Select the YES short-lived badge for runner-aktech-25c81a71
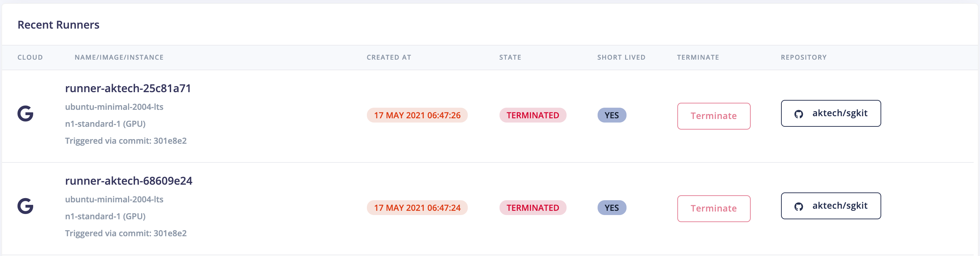Image resolution: width=980 pixels, height=256 pixels. tap(612, 115)
